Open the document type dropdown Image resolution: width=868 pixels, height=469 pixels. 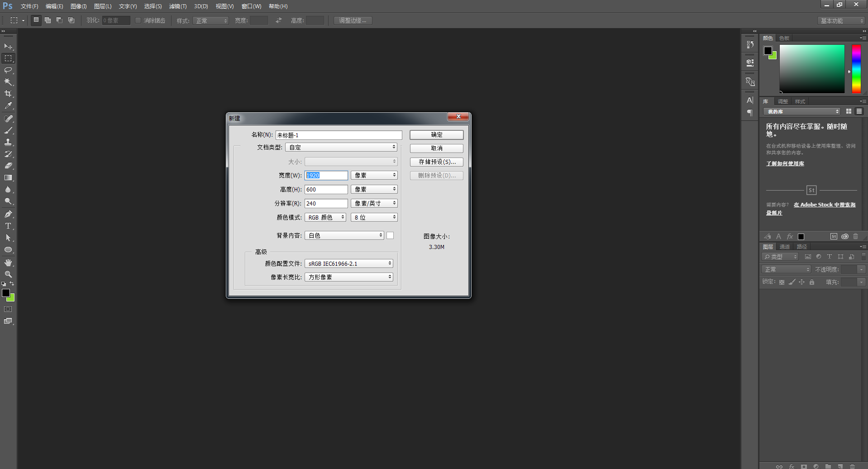click(341, 147)
